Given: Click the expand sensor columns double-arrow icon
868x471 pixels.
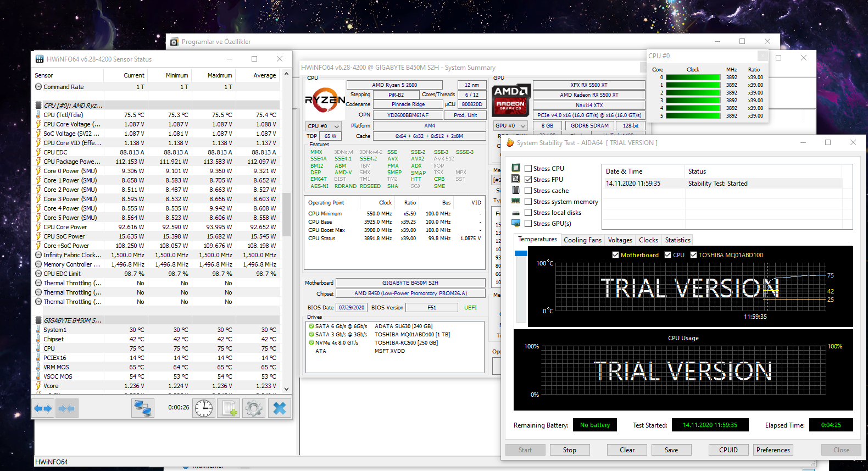Looking at the screenshot, I should (x=43, y=408).
